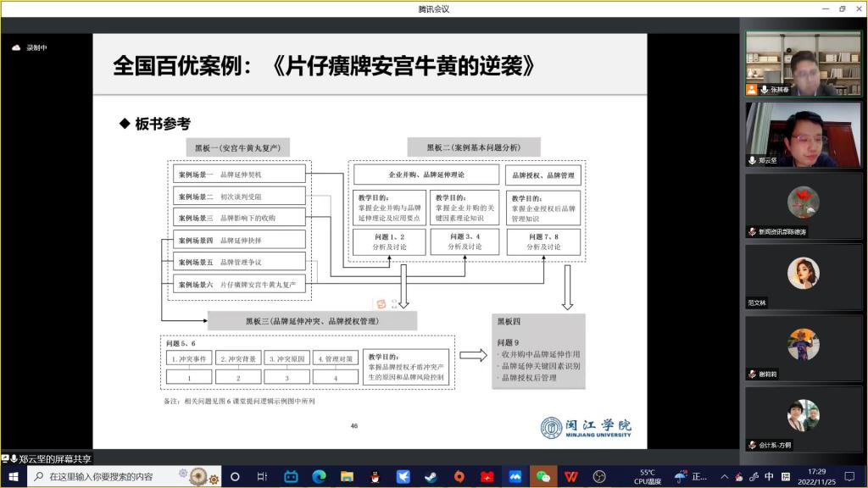This screenshot has width=868, height=488.
Task: Toggle the 中 input method indicator
Action: (770, 476)
